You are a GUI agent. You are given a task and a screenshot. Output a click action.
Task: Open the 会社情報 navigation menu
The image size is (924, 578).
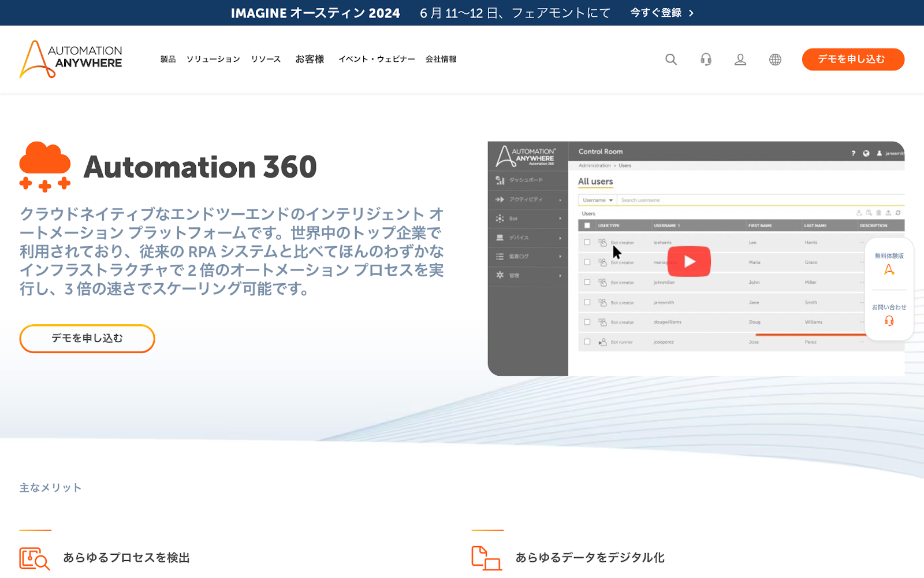[441, 59]
